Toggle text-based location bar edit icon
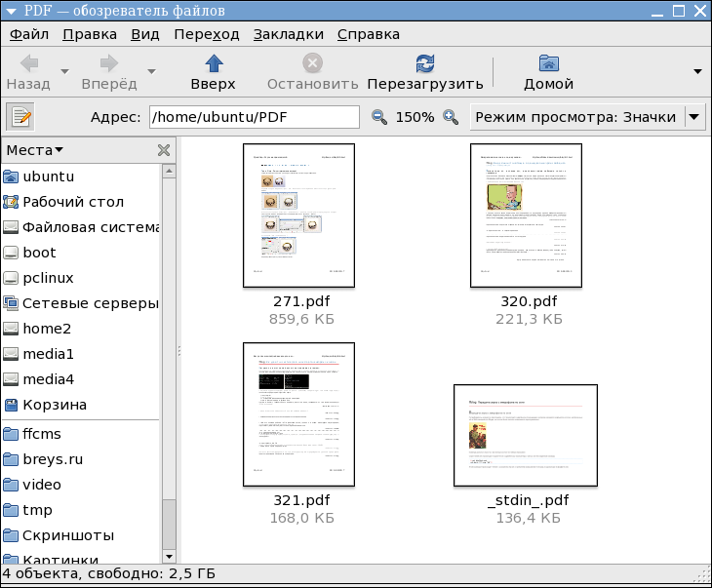The height and width of the screenshot is (588, 712). pos(20,117)
